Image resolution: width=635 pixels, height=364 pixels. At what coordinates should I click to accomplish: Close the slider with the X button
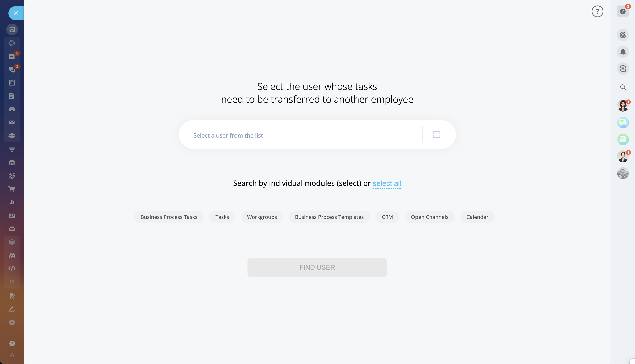click(x=16, y=13)
